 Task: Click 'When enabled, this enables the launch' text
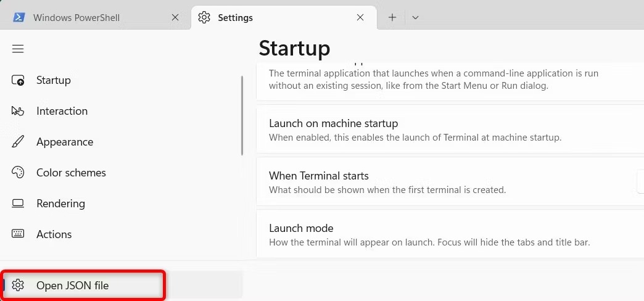(415, 137)
